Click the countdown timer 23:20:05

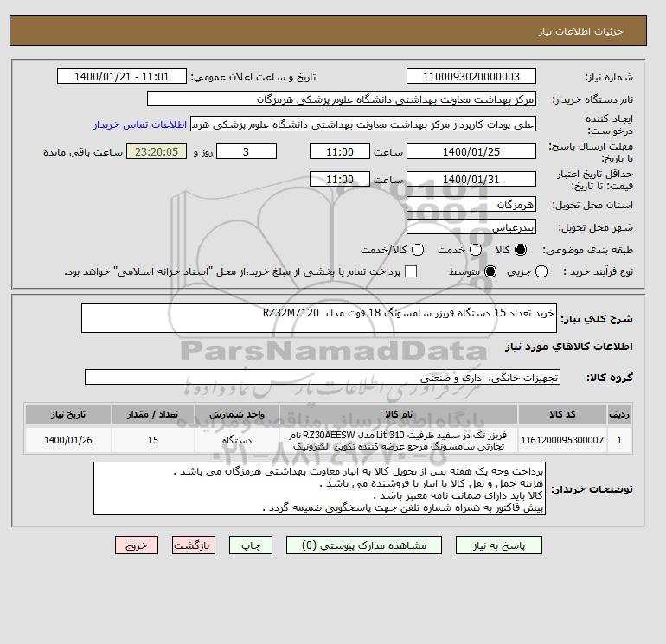click(157, 151)
